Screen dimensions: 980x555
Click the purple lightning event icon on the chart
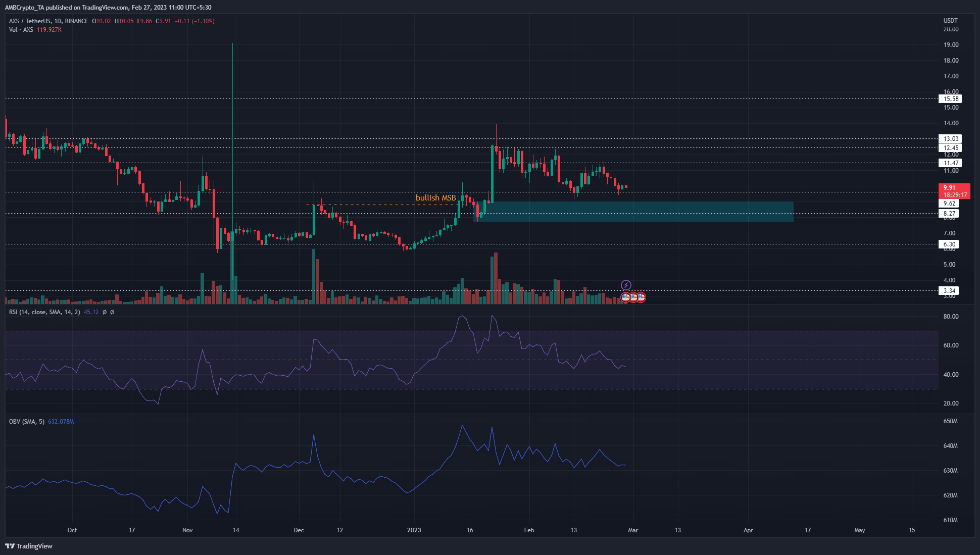626,285
